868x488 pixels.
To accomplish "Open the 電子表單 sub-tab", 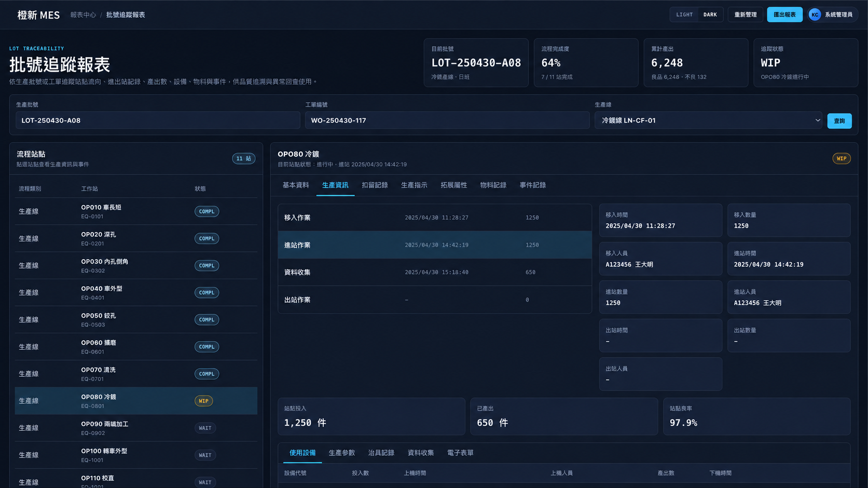I will pos(460,453).
